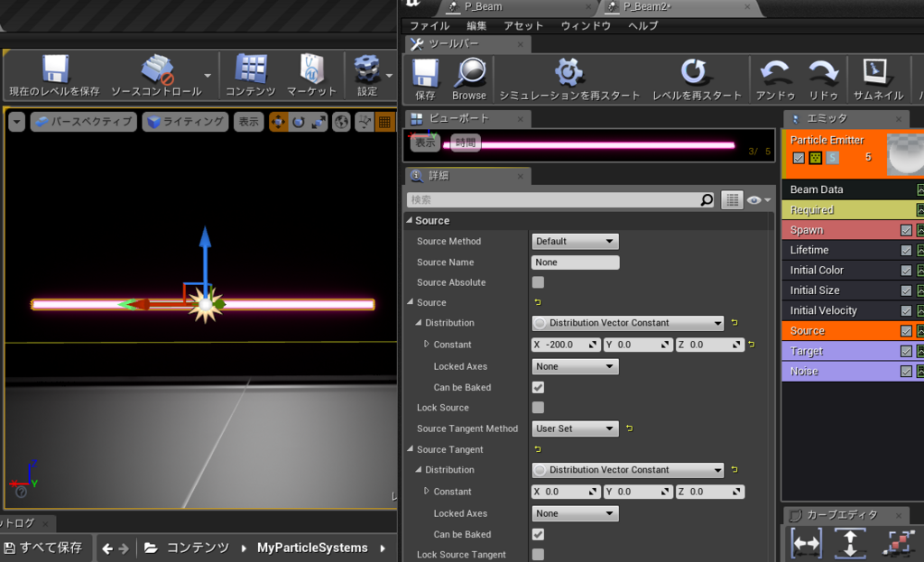The height and width of the screenshot is (562, 924).
Task: Disable the Spawn module checkbox
Action: click(906, 230)
